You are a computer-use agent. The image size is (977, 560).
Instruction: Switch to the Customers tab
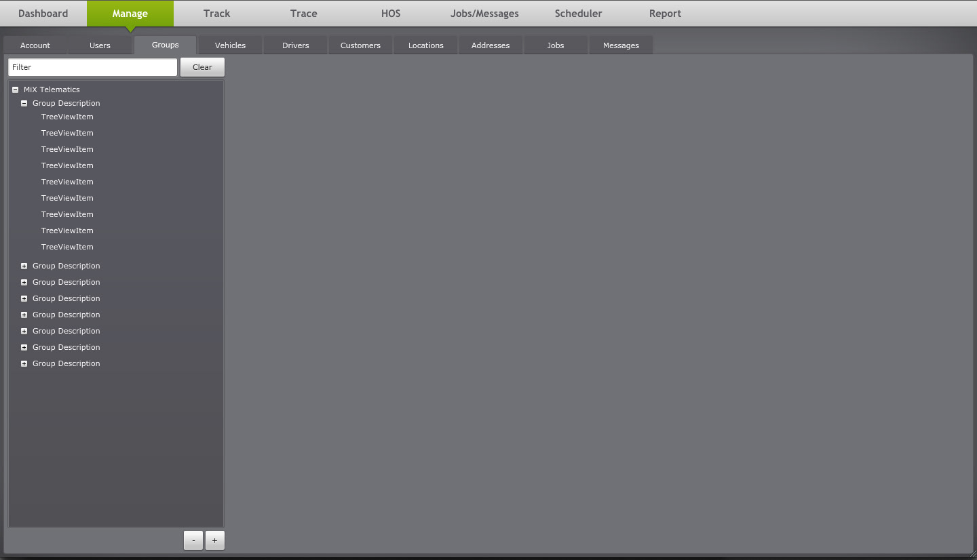[x=361, y=45]
